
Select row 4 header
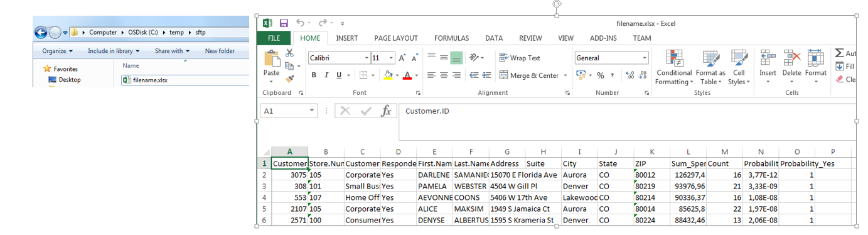[264, 197]
